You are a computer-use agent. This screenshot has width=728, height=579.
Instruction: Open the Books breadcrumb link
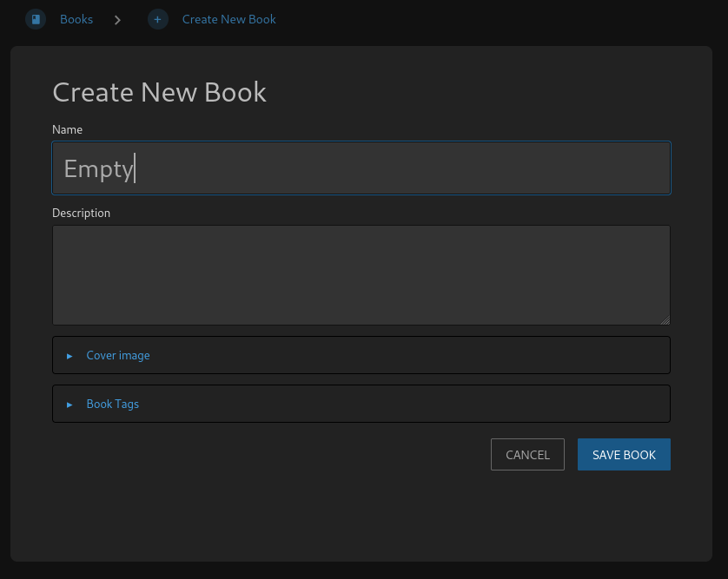point(76,19)
